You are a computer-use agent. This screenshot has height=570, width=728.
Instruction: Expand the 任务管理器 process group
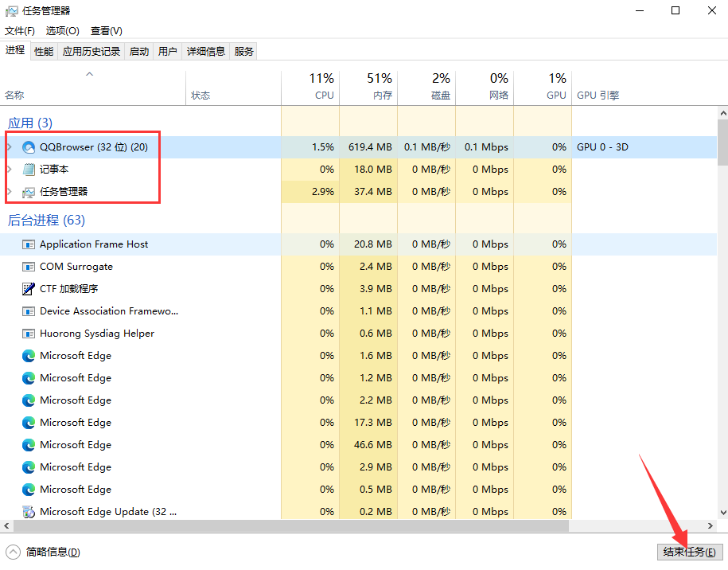[x=10, y=192]
